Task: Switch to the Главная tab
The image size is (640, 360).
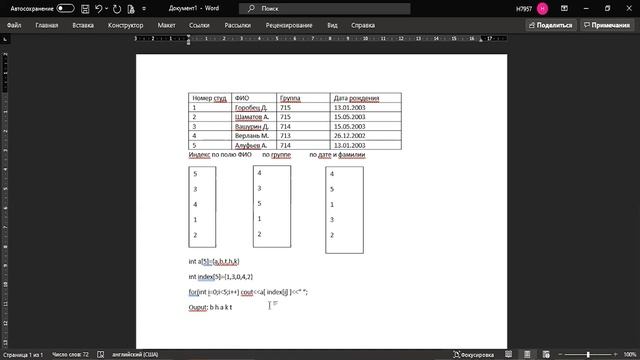Action: click(x=47, y=25)
